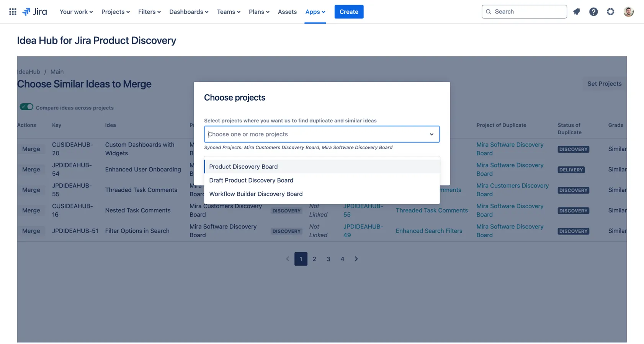This screenshot has width=644, height=344.
Task: Go to next page with right chevron
Action: click(356, 259)
